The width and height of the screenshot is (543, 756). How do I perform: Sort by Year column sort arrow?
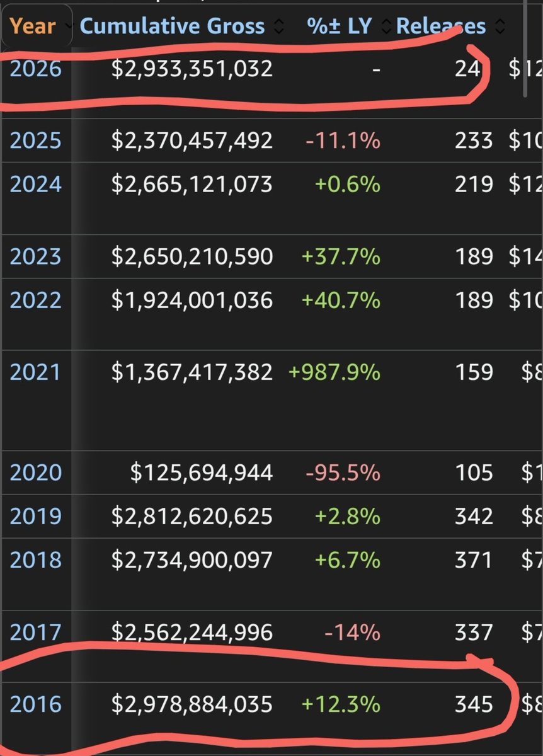[x=66, y=26]
